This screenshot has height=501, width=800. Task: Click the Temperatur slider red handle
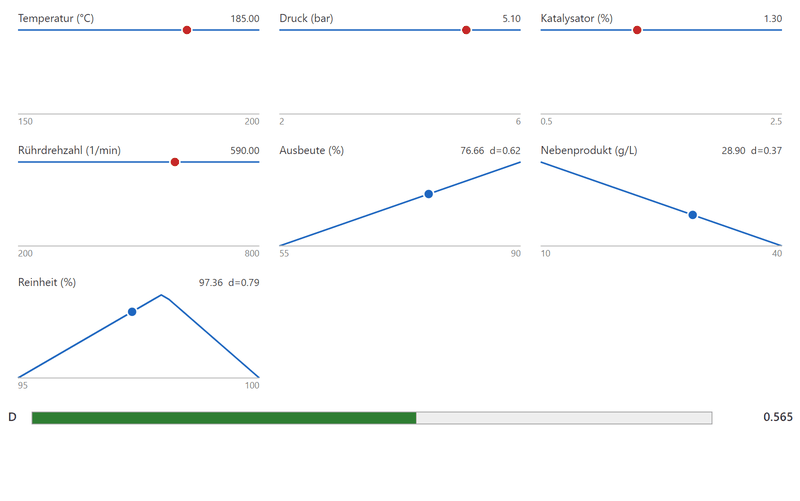coord(187,30)
